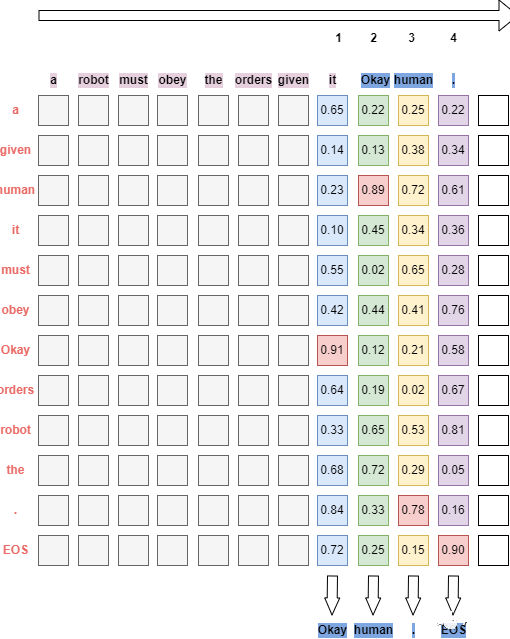Image resolution: width=510 pixels, height=639 pixels.
Task: Select the purple 0.81 cell in robot row
Action: [x=453, y=430]
